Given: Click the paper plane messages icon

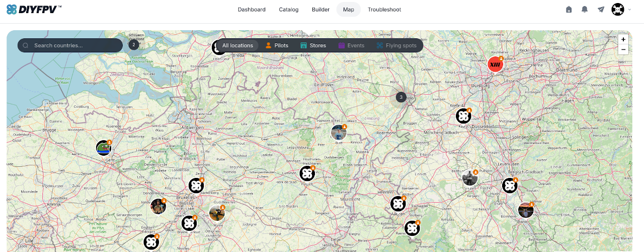Looking at the screenshot, I should (601, 10).
